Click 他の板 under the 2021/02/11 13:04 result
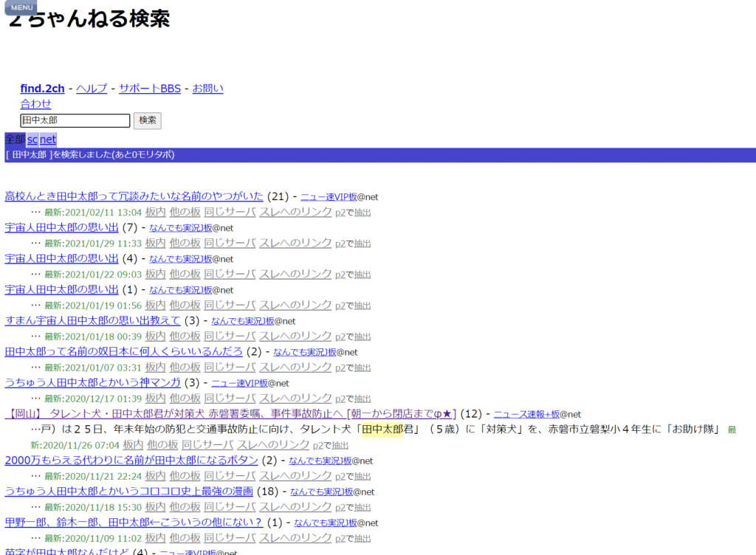756x555 pixels. point(185,212)
